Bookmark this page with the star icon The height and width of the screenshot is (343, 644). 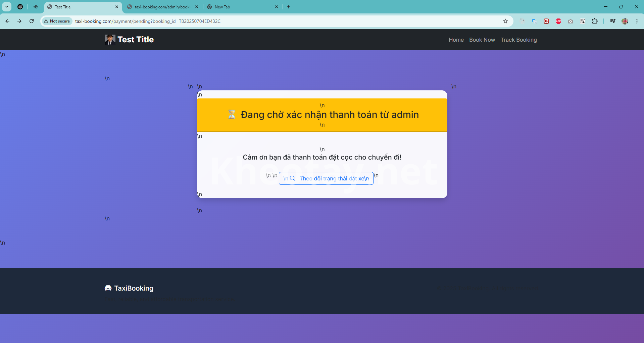pyautogui.click(x=505, y=21)
